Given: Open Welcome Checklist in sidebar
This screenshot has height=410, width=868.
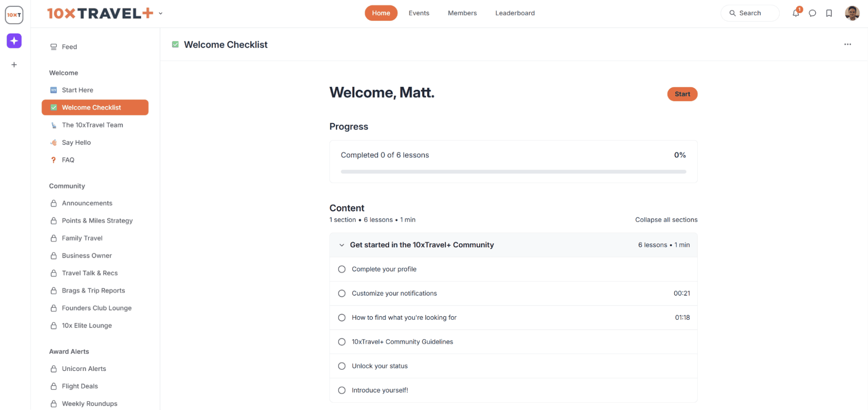Looking at the screenshot, I should tap(95, 108).
